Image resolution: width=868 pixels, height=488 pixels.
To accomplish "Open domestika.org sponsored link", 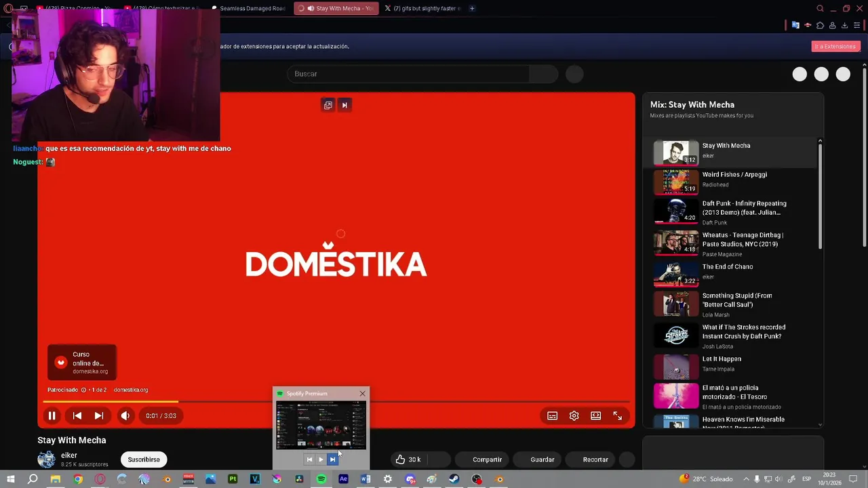I will tap(131, 390).
